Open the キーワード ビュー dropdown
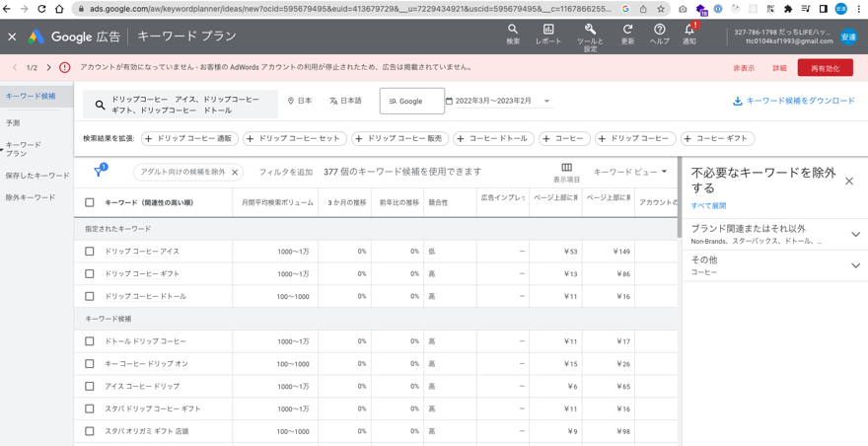Screen dimensions: 868x446 630,172
